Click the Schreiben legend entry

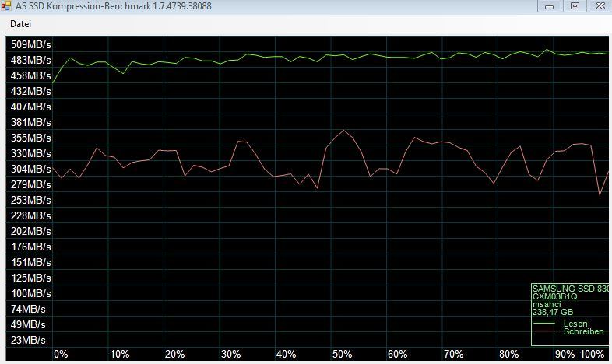[583, 331]
